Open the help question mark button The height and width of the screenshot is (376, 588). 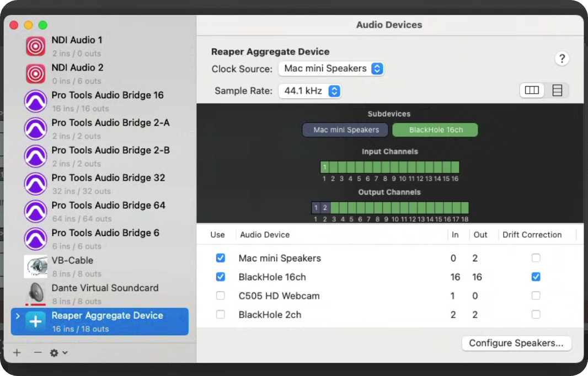(x=562, y=58)
